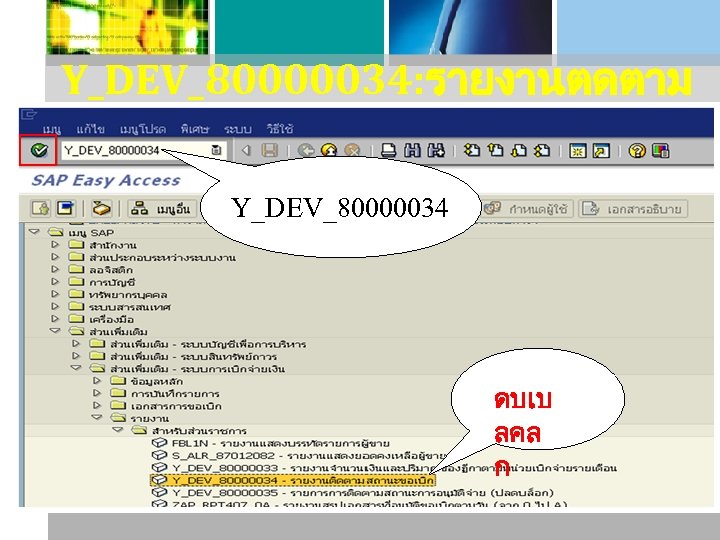Expand the เครื่องมือ folder triangle
Screen dimensions: 720x540
point(55,319)
